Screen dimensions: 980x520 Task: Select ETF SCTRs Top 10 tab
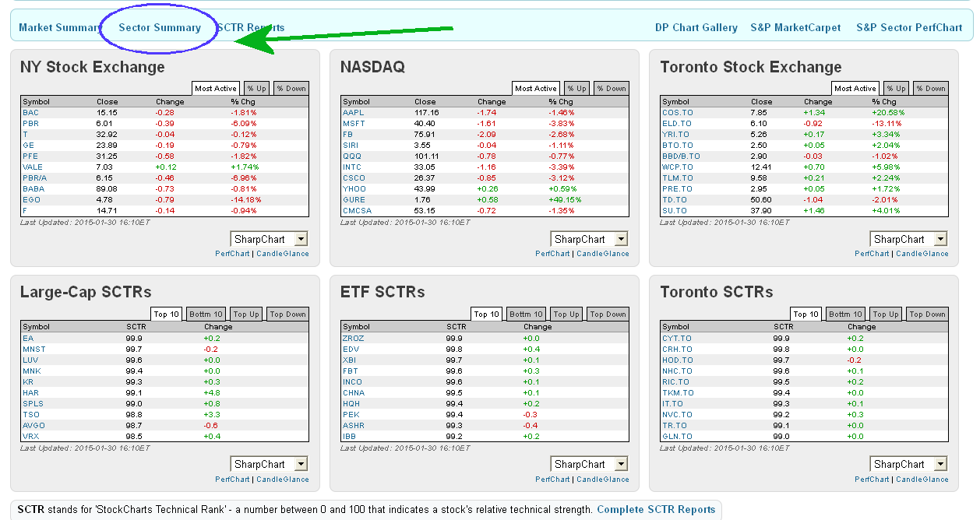click(486, 314)
